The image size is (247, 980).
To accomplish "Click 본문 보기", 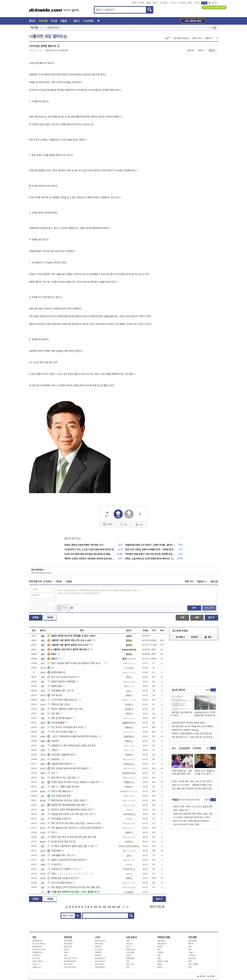I will [189, 582].
